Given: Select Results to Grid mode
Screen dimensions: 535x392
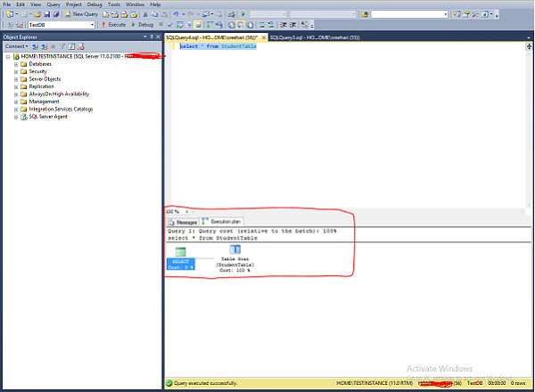Looking at the screenshot, I should pyautogui.click(x=241, y=25).
